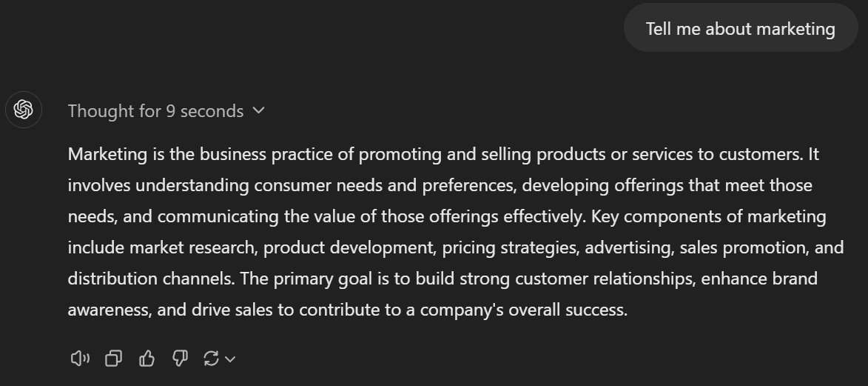This screenshot has height=386, width=868.
Task: Click the phrase "market research" in the reply
Action: tap(192, 247)
